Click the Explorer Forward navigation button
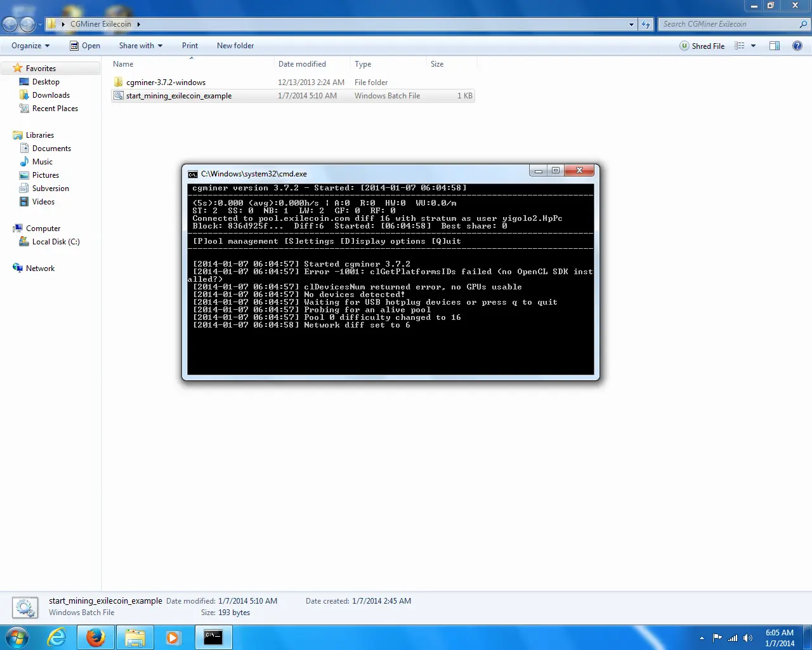Screen dimensions: 812x650 28,24
